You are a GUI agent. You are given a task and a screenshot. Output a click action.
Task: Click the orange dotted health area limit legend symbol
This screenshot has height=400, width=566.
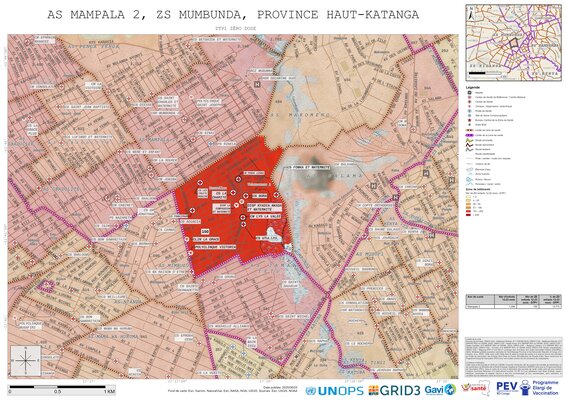tap(469, 130)
